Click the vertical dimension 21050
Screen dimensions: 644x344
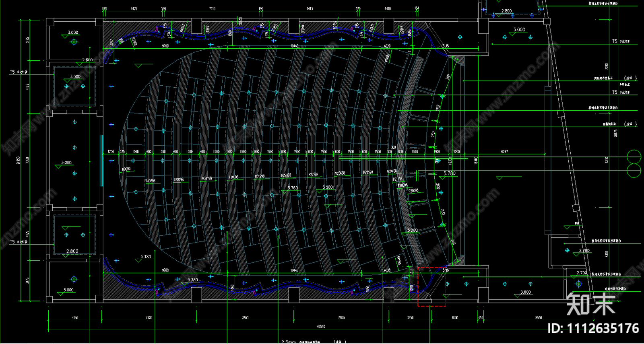coord(18,160)
